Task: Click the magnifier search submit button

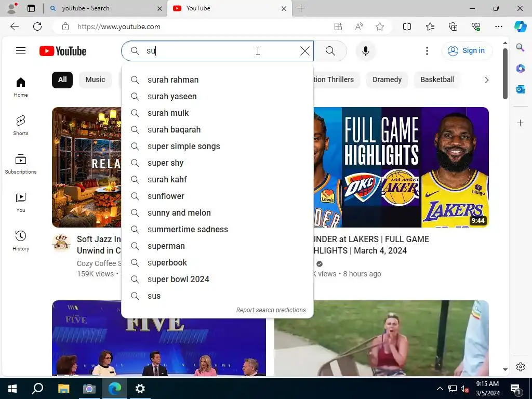Action: pos(330,51)
